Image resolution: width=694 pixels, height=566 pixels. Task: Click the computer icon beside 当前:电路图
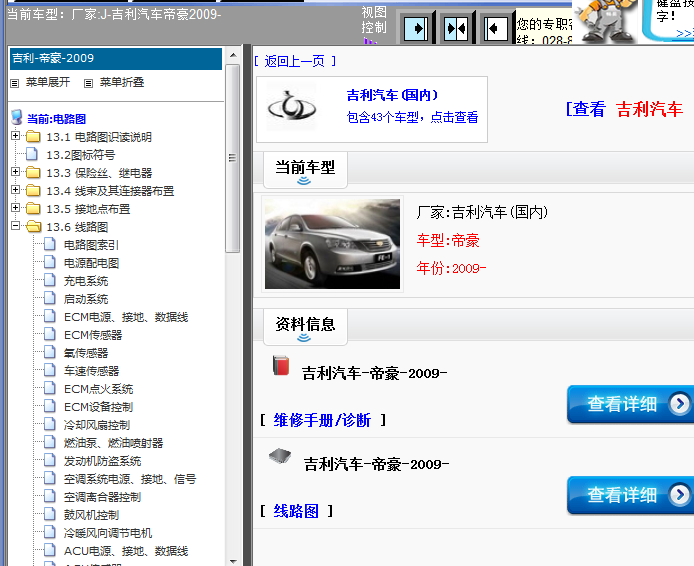click(16, 118)
